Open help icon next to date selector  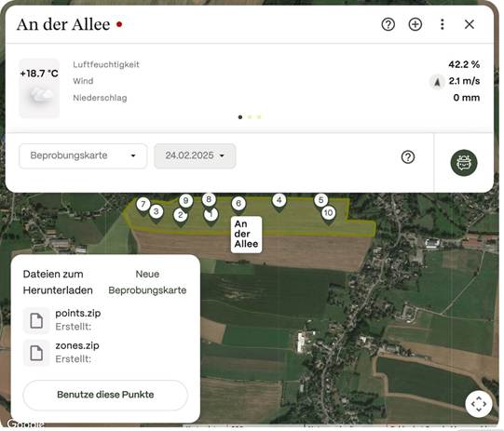408,157
